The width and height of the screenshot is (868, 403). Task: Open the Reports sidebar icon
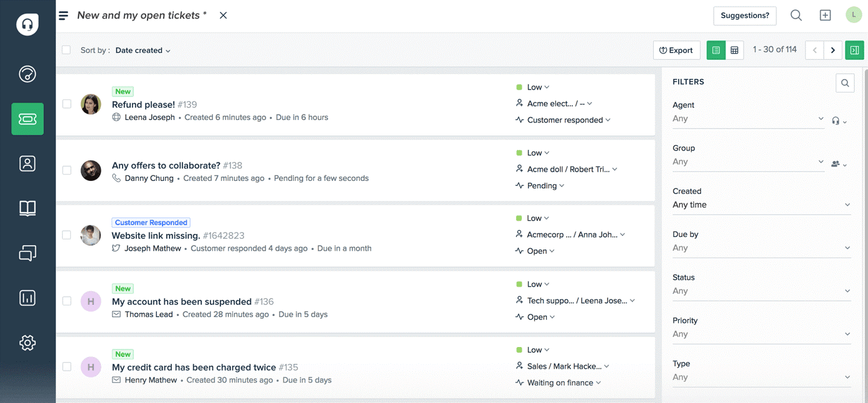(27, 298)
